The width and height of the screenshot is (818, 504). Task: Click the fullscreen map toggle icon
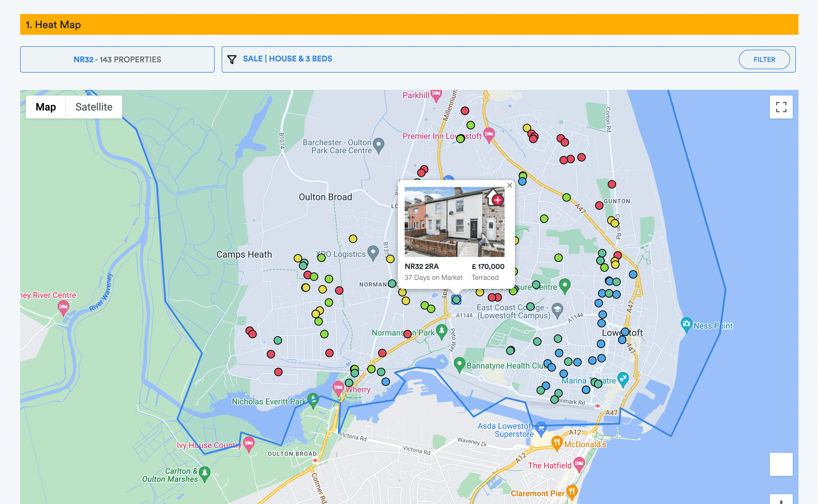pyautogui.click(x=781, y=107)
